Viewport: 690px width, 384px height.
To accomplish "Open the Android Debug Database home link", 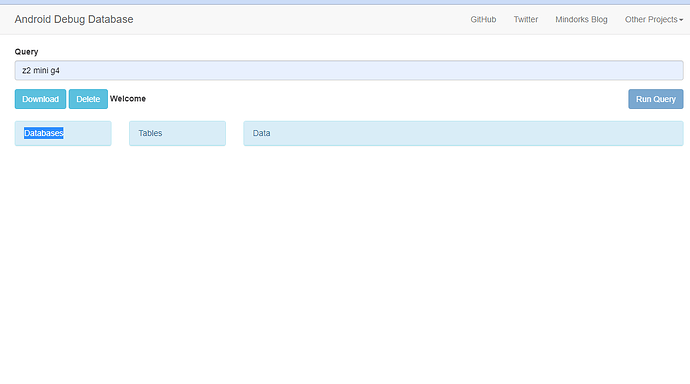I will pos(74,19).
